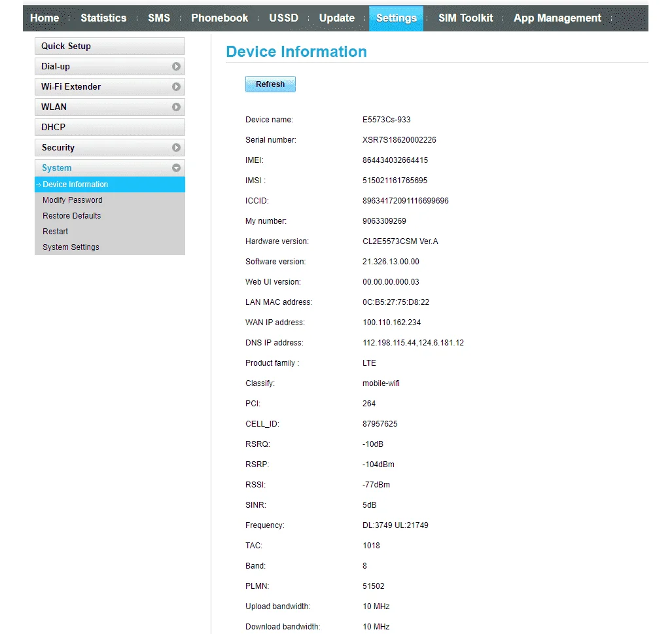
Task: Select Device Information submenu item
Action: click(110, 185)
